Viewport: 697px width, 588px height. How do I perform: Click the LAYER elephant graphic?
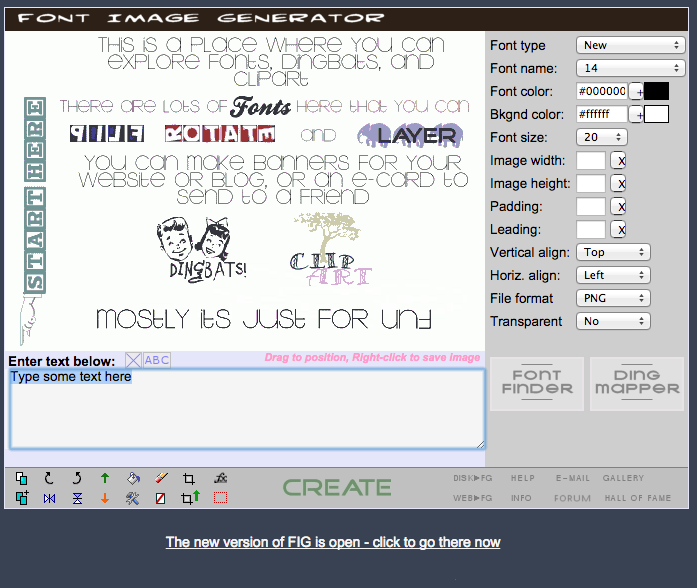click(410, 135)
